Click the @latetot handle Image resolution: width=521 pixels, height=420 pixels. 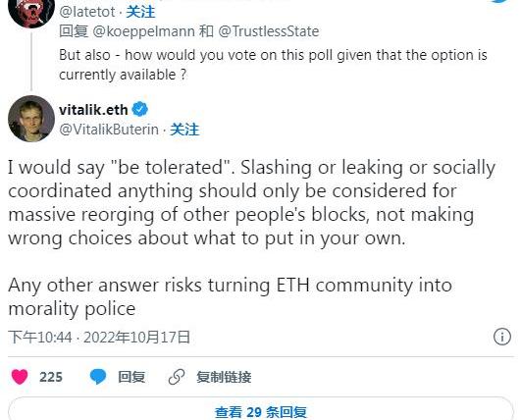tap(87, 12)
